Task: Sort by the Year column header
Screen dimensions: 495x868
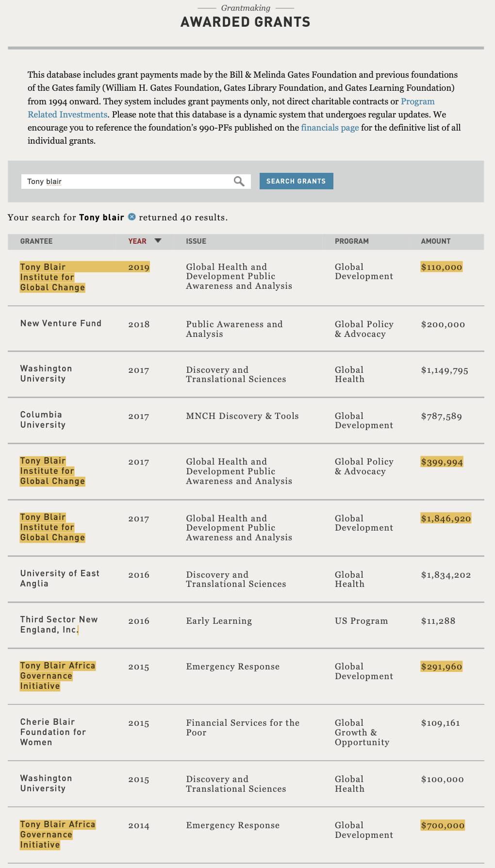Action: pos(137,241)
